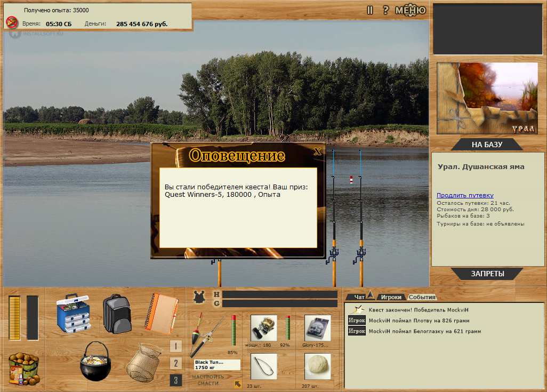Click the red-white float on water
547x392 pixels.
(x=351, y=179)
